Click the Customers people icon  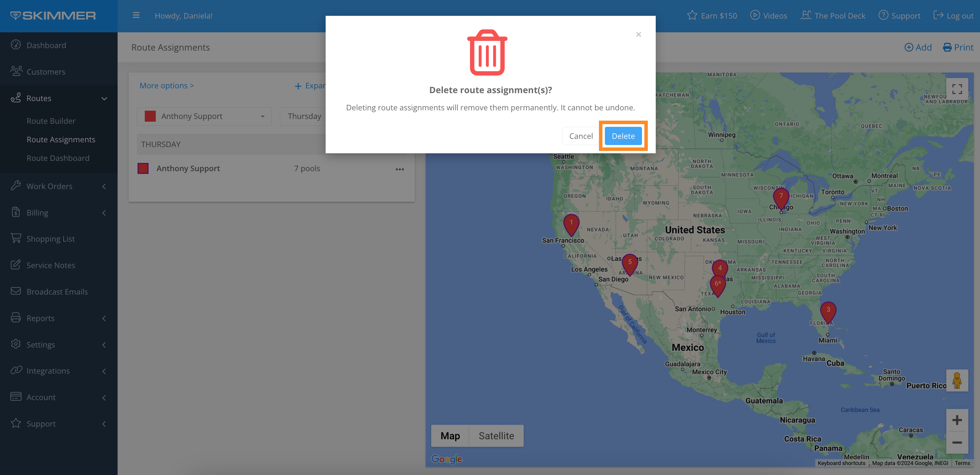point(16,71)
